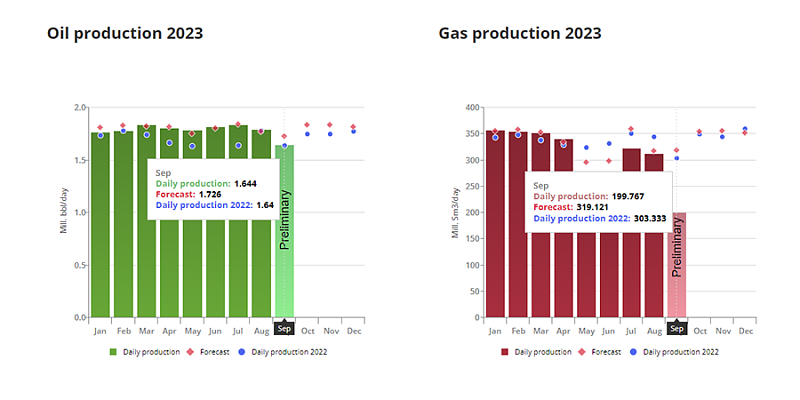Click the November 2022 blue dot in oil chart

(330, 134)
